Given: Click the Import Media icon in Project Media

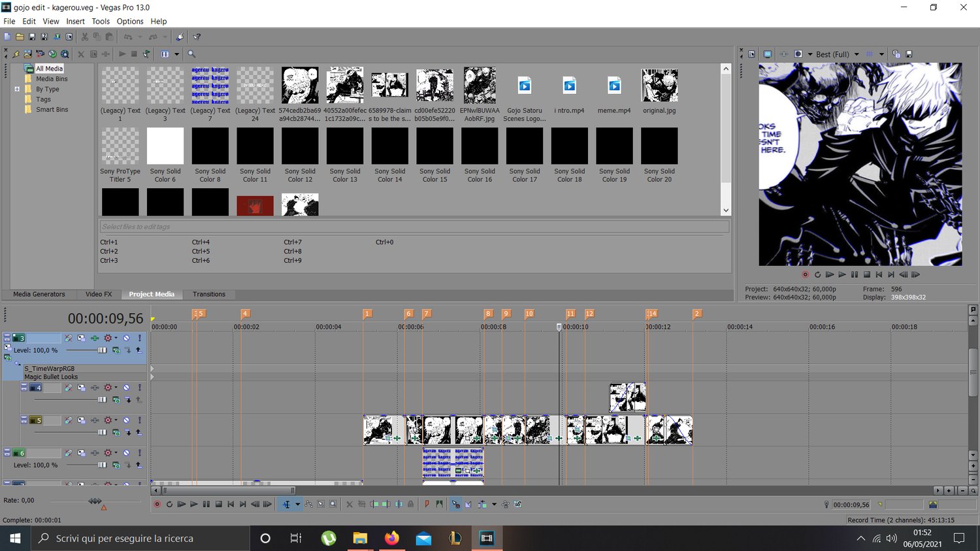Looking at the screenshot, I should 28,54.
